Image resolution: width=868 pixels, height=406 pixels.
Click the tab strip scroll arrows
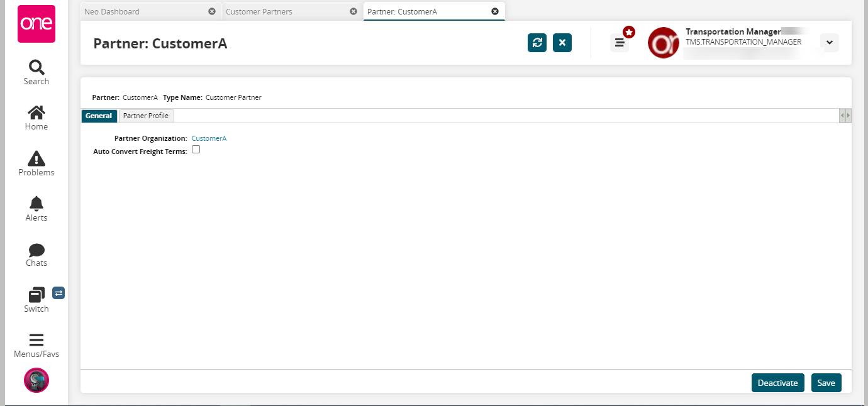845,116
